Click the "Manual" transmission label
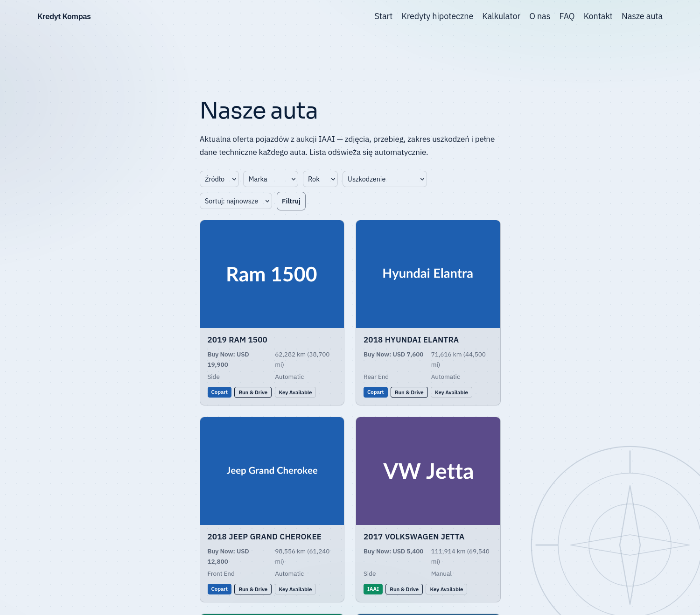The width and height of the screenshot is (700, 615). 441,574
